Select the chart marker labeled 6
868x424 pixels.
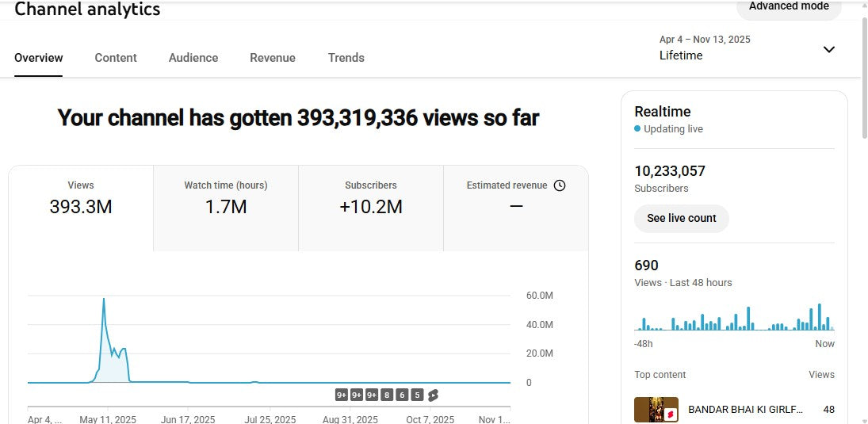[x=402, y=395]
